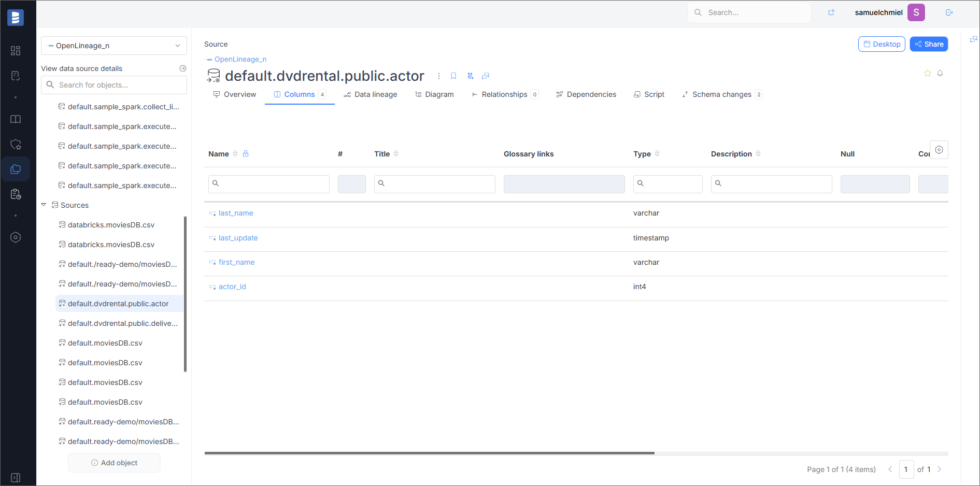Screen dimensions: 980x486
Task: Click the database icon left of the title
Action: (x=214, y=76)
